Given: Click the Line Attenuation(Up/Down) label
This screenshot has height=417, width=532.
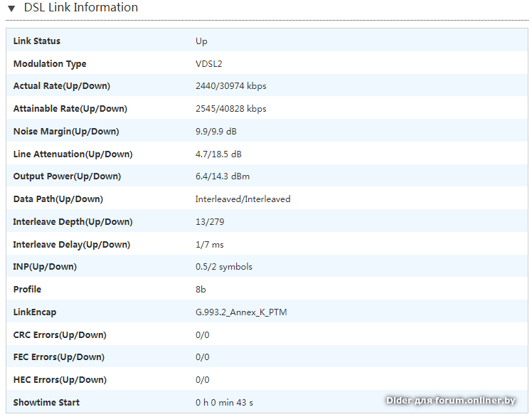Looking at the screenshot, I should pyautogui.click(x=73, y=154).
